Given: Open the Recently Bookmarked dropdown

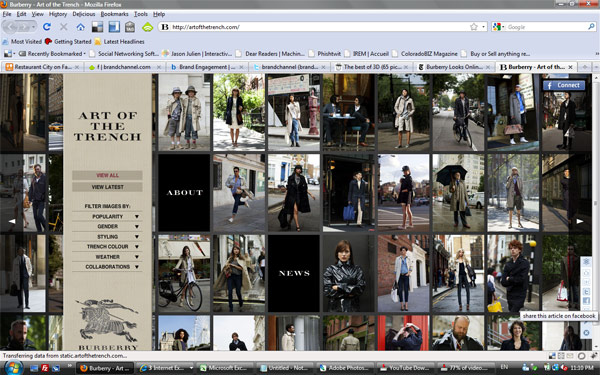Looking at the screenshot, I should coord(52,54).
